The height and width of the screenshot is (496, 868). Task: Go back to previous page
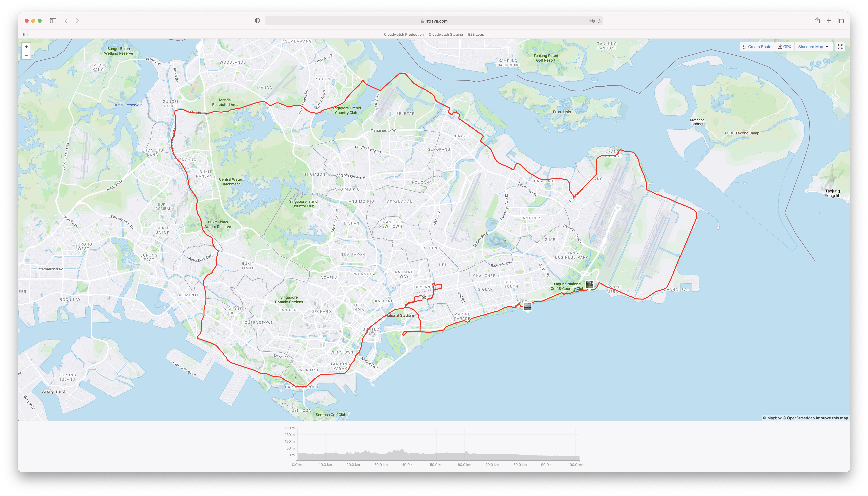point(66,21)
